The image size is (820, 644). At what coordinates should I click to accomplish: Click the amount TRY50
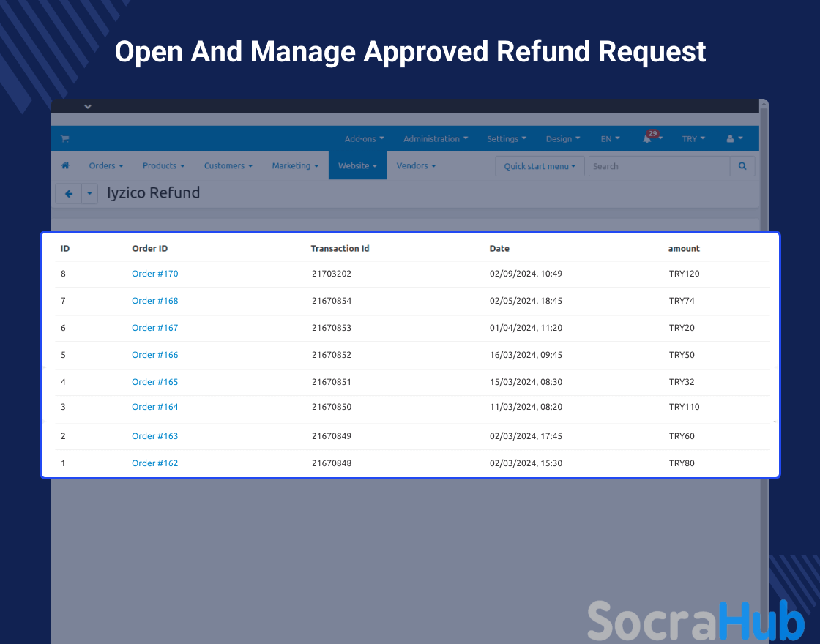(x=682, y=355)
